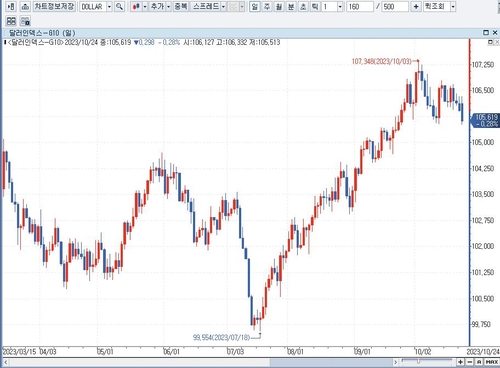The image size is (500, 368).
Task: Click the 시:106,127 open value
Action: [x=199, y=42]
